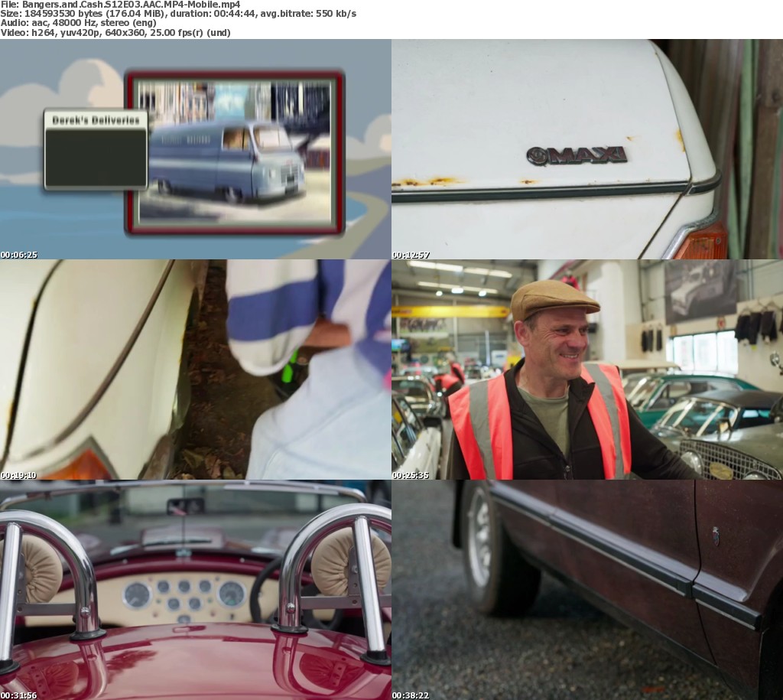Screen dimensions: 783x700
Task: Click the Video line 'h264, yuv420p, 640x360'
Action: click(115, 33)
